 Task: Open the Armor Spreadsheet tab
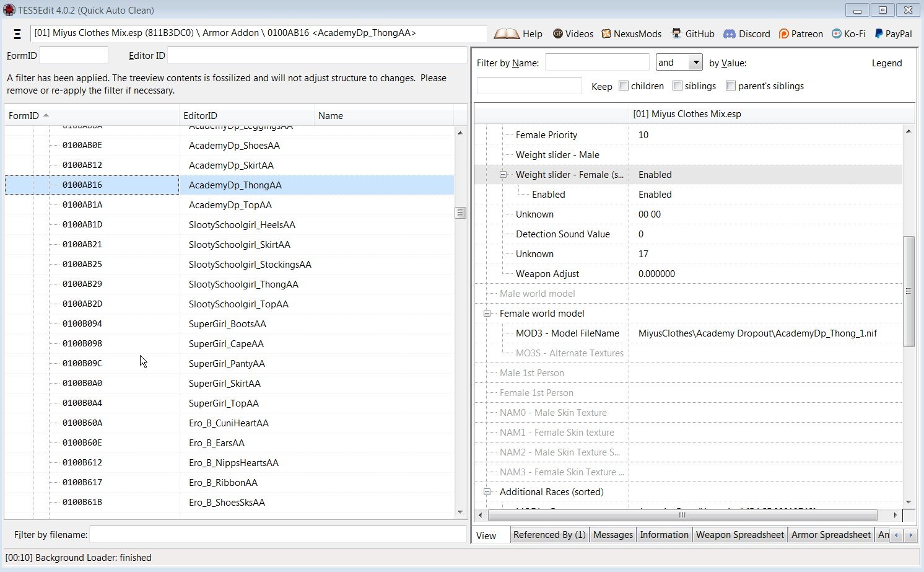coord(830,535)
